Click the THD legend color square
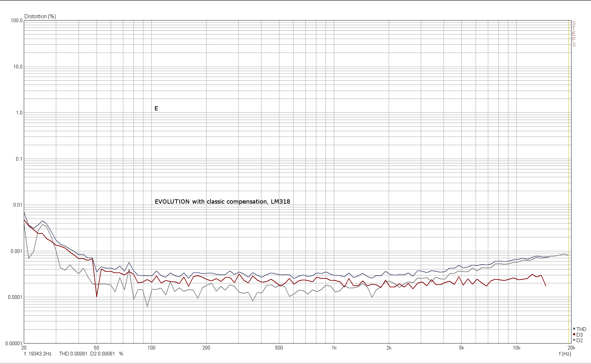The width and height of the screenshot is (591, 364). [x=574, y=329]
